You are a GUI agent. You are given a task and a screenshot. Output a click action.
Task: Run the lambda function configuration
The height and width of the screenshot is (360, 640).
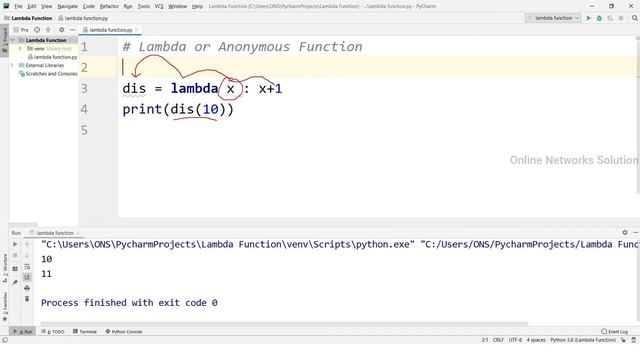[x=589, y=18]
